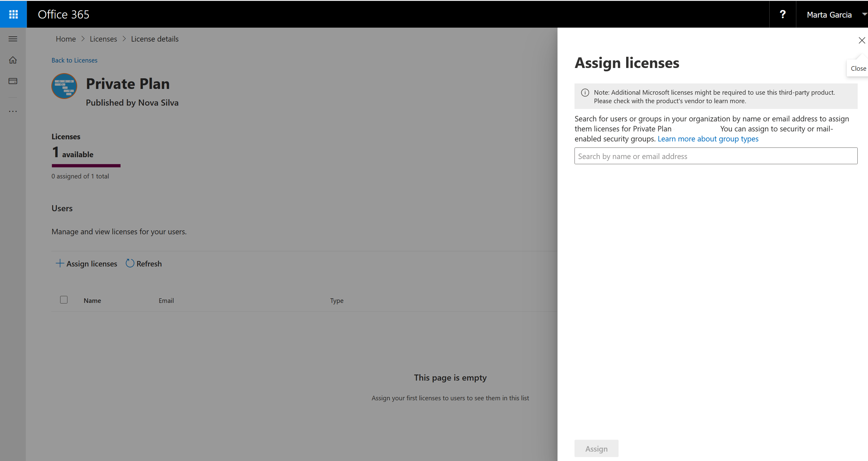The height and width of the screenshot is (461, 868).
Task: Click the Assign licenses panel heading
Action: click(x=627, y=63)
